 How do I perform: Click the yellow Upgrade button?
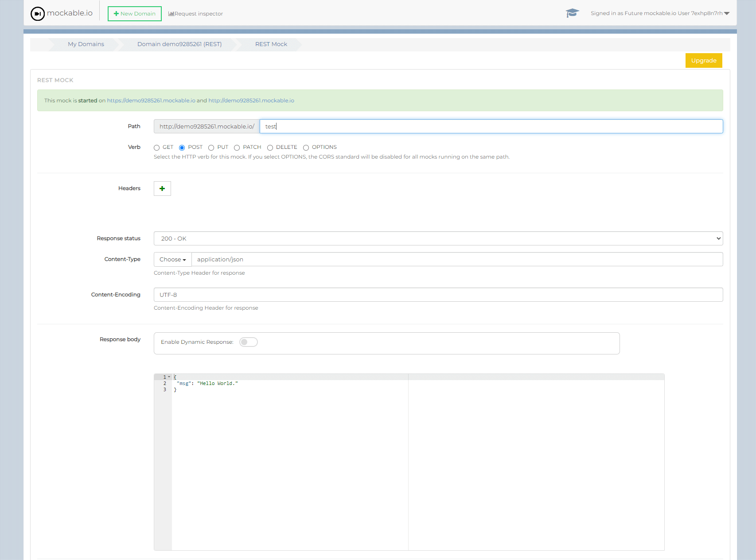point(703,61)
